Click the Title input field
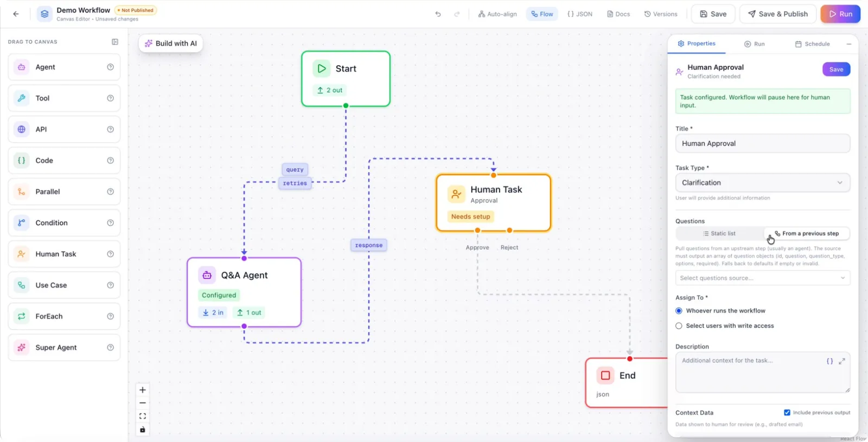 [x=762, y=144]
